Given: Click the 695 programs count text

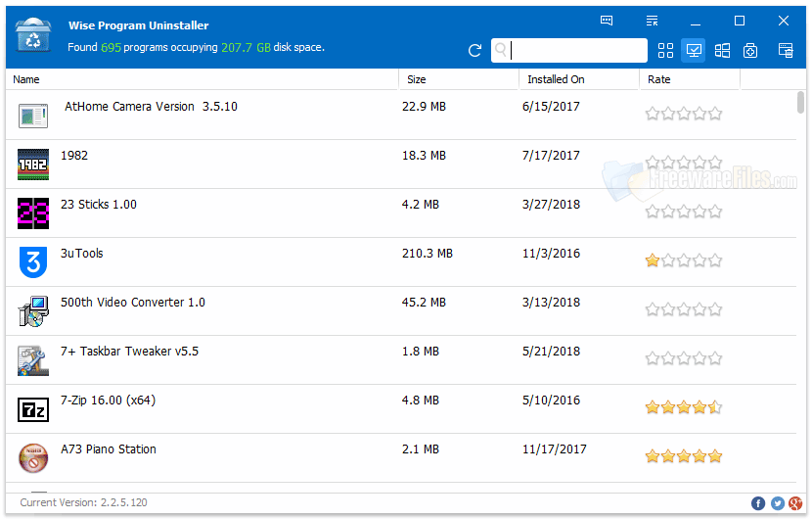Looking at the screenshot, I should 111,47.
